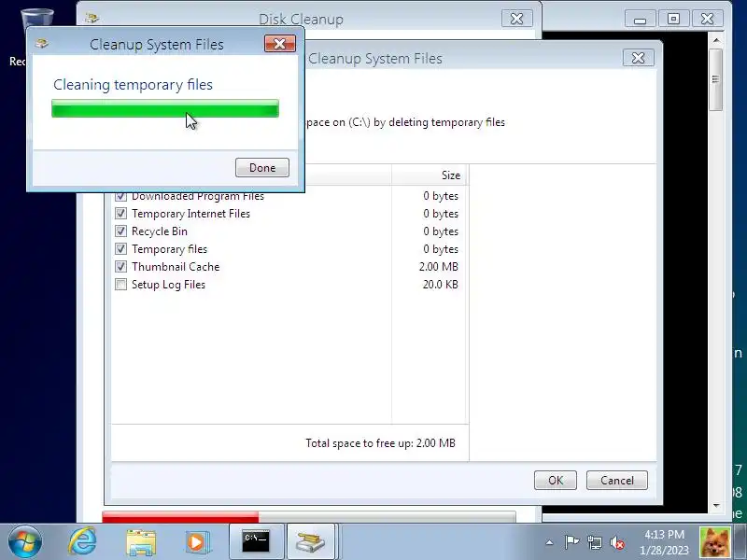Screen dimensions: 747x560
Task: Click the disk icon in the progress dialog title bar
Action: click(x=42, y=44)
